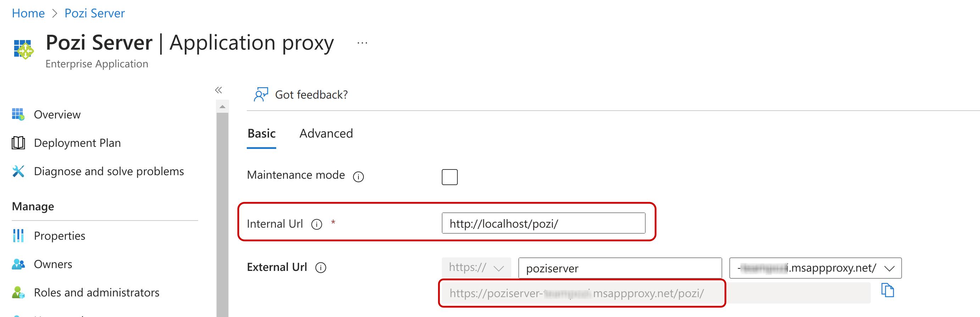Click the Maintenance mode info icon
The height and width of the screenshot is (317, 980).
[358, 177]
